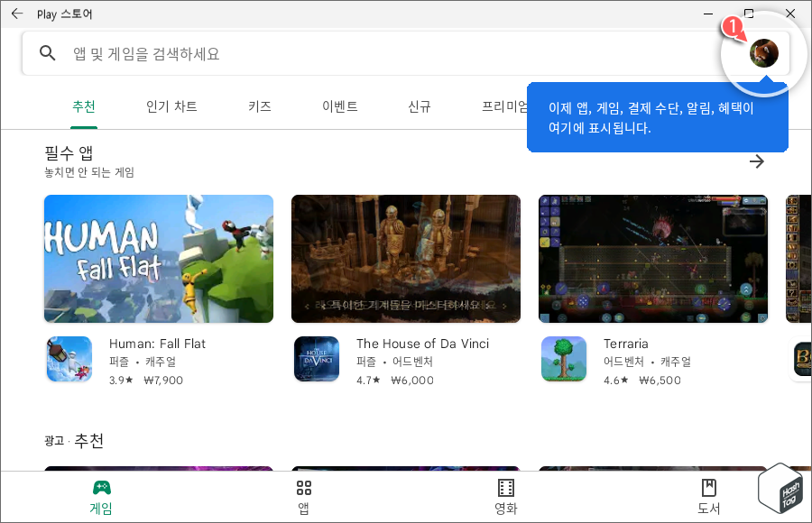
Task: Click the 4.6★ rating
Action: pos(615,381)
